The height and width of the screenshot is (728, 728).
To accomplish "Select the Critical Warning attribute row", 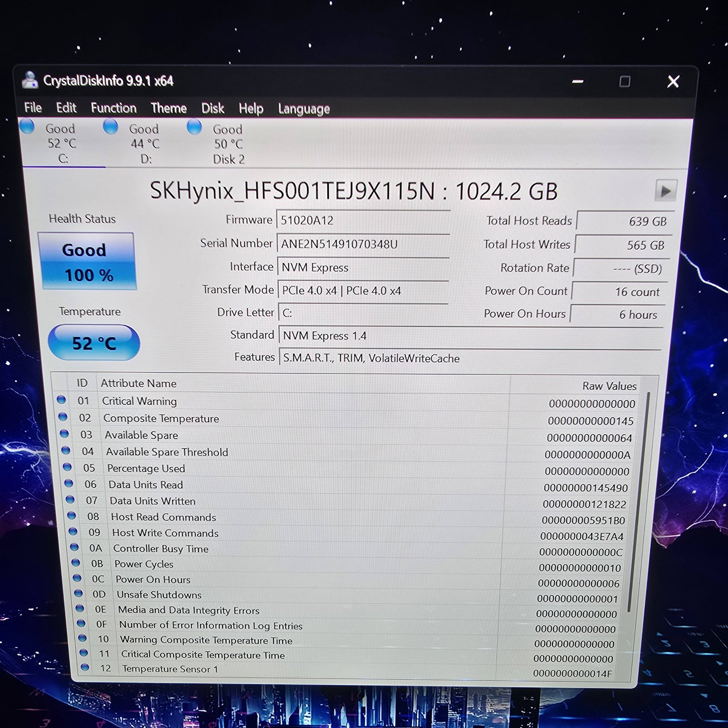I will [x=347, y=402].
